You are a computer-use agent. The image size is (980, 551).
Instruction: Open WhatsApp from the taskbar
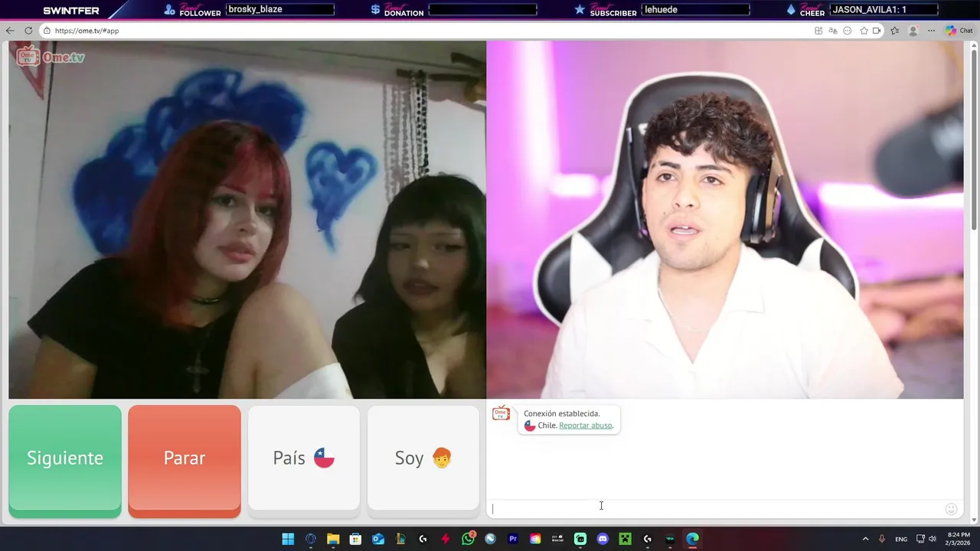[468, 539]
